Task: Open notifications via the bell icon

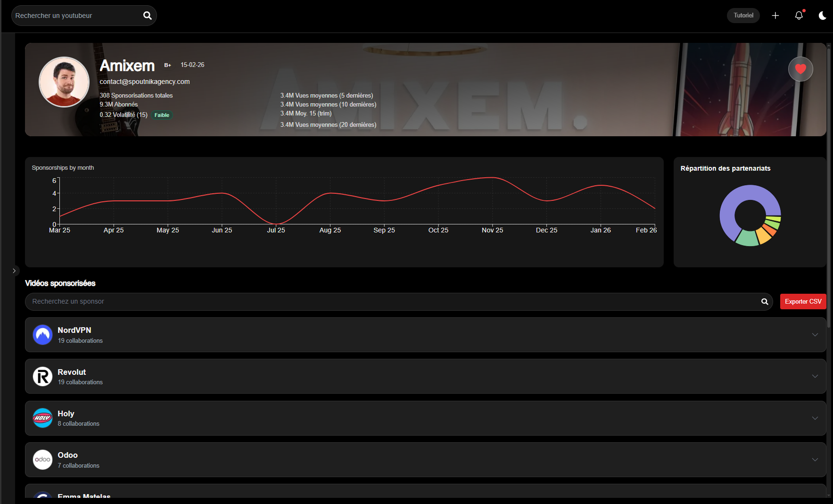Action: (x=799, y=15)
